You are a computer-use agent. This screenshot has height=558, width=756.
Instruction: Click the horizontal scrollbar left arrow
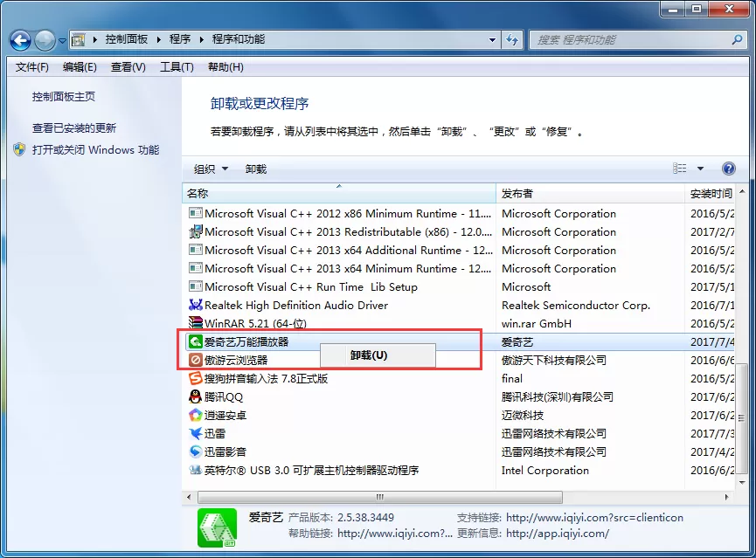189,497
